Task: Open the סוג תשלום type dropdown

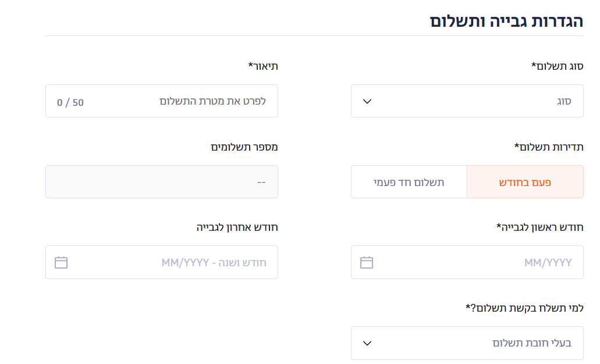Action: pyautogui.click(x=467, y=101)
